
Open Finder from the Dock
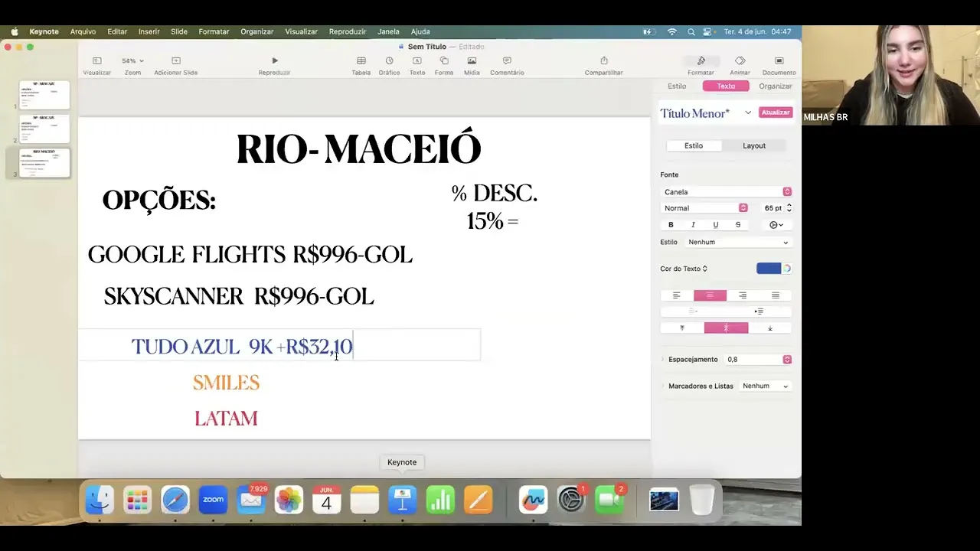click(x=100, y=500)
